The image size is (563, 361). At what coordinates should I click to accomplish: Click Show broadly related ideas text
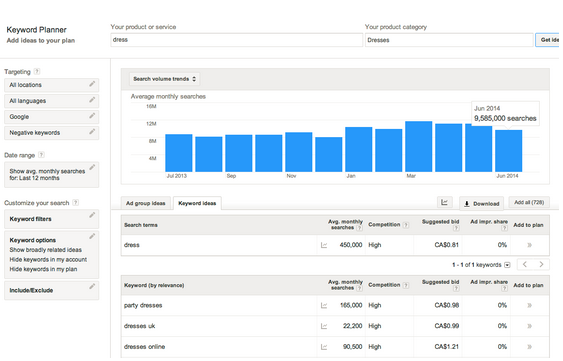click(x=46, y=250)
